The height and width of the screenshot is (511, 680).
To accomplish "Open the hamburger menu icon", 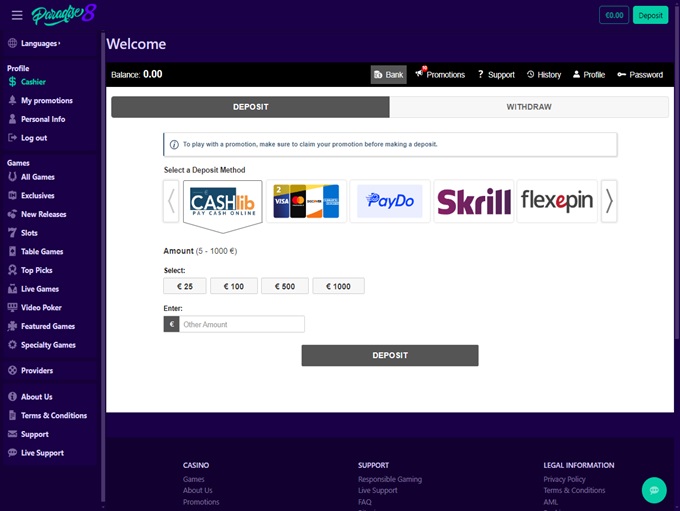I will coord(17,15).
